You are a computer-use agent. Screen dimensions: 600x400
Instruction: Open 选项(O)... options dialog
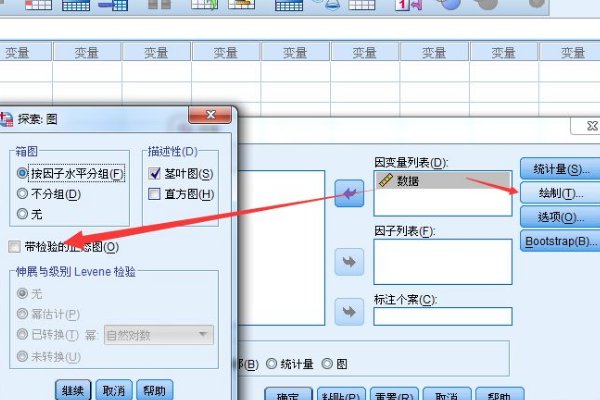(561, 217)
